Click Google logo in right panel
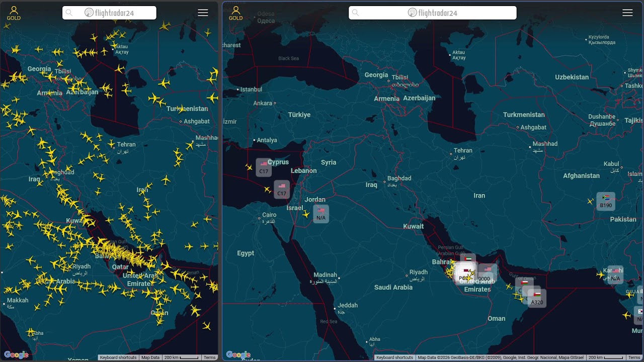Image resolution: width=644 pixels, height=362 pixels. pyautogui.click(x=238, y=355)
